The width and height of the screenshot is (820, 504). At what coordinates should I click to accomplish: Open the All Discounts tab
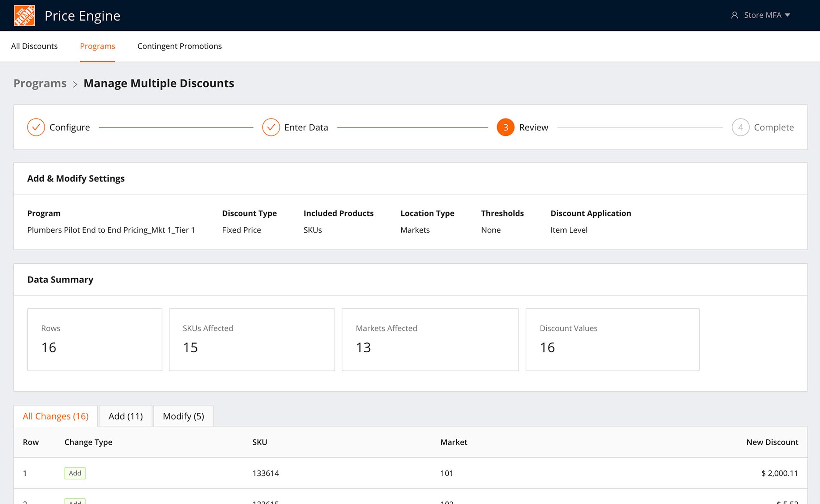(34, 46)
